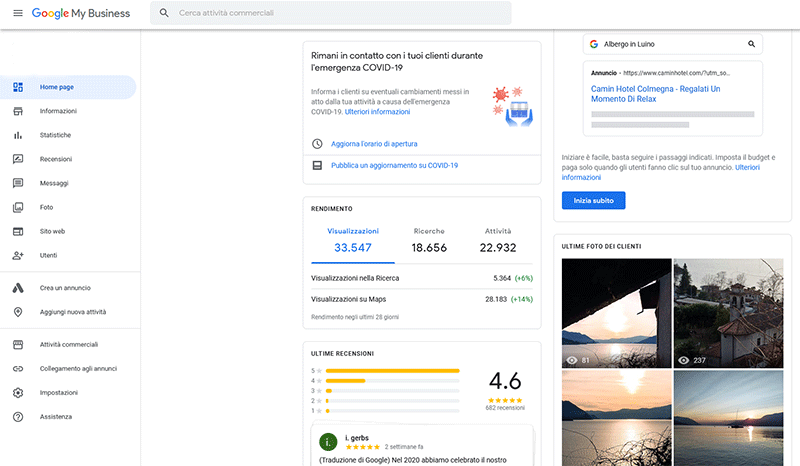This screenshot has height=466, width=800.
Task: Click the Impostazioni gear icon
Action: (x=18, y=393)
